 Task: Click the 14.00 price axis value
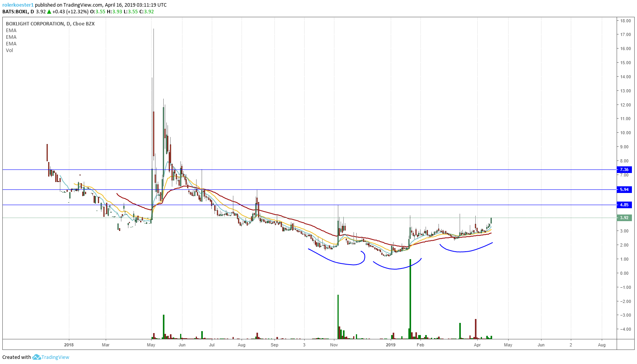(626, 77)
